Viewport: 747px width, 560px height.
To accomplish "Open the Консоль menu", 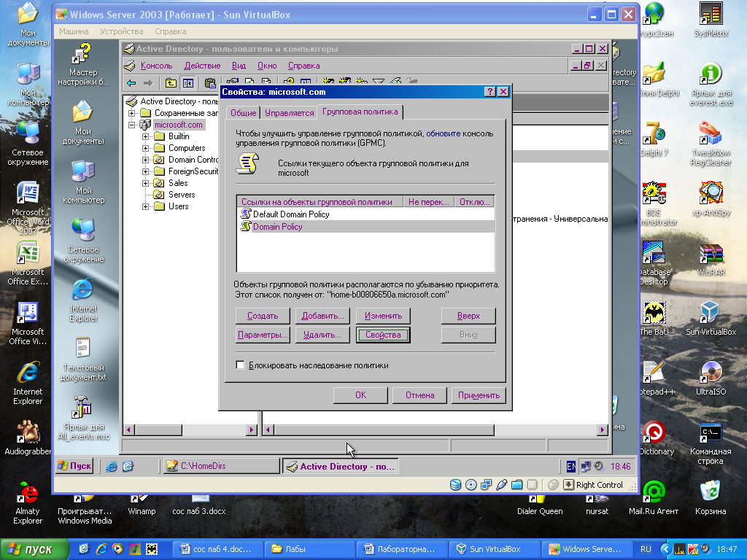I will [156, 66].
